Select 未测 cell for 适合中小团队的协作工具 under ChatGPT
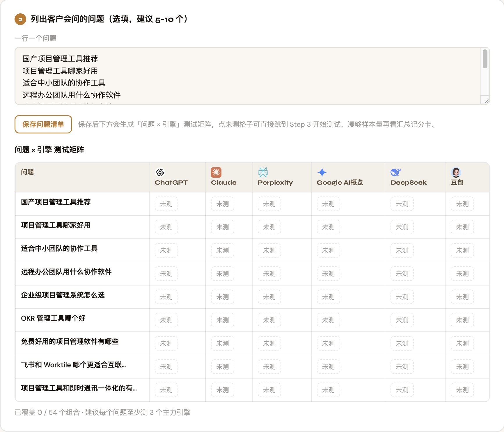Image resolution: width=504 pixels, height=432 pixels. pyautogui.click(x=166, y=250)
